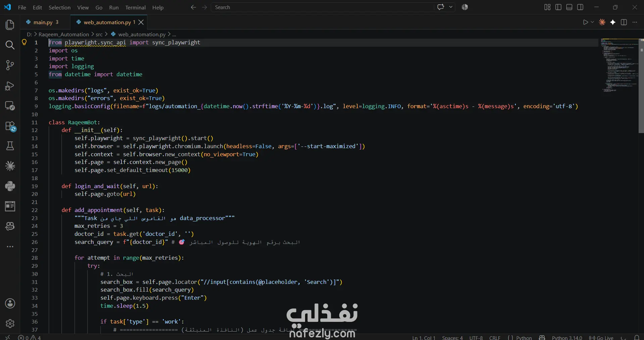Start Go Live server
The height and width of the screenshot is (340, 644).
(601, 338)
